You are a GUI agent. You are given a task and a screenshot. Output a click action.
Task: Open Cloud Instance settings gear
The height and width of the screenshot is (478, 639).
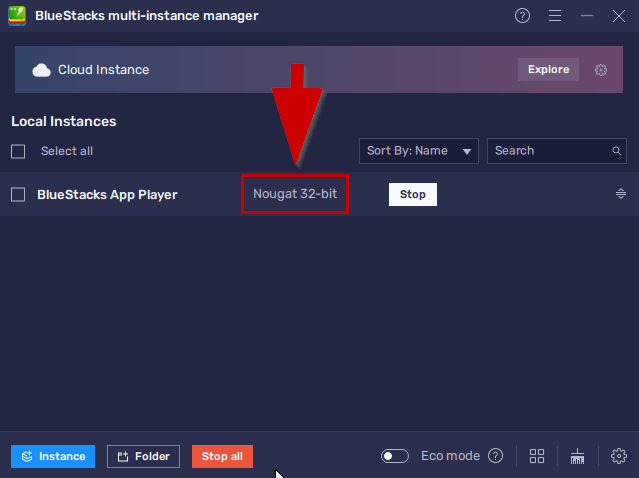point(601,70)
